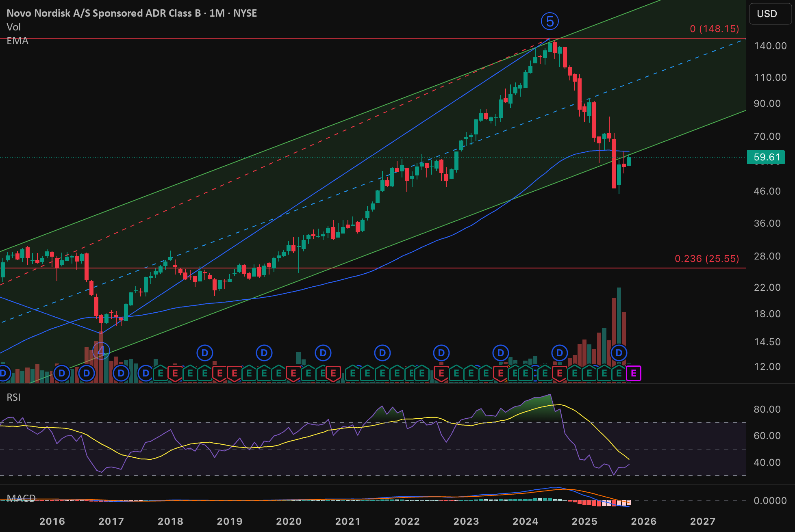Open the dividend D marker above 2025
The height and width of the screenshot is (532, 795).
click(x=619, y=353)
